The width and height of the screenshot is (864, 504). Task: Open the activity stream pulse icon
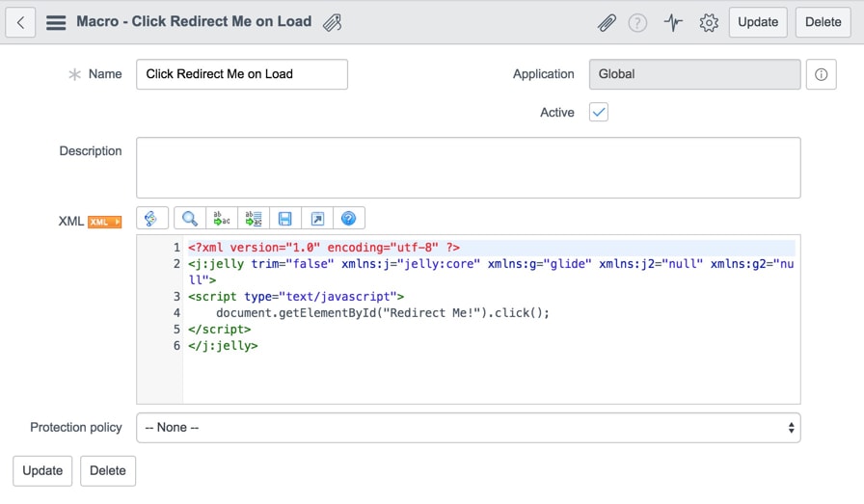coord(673,22)
